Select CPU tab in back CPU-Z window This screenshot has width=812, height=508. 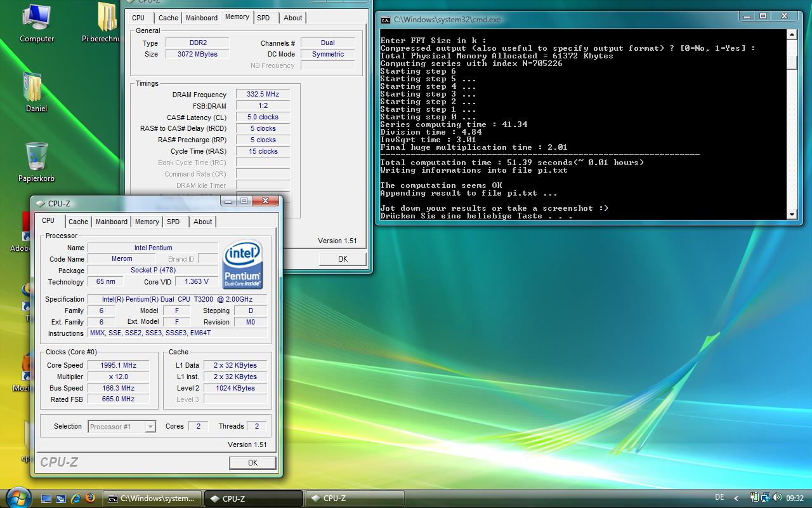coord(138,18)
